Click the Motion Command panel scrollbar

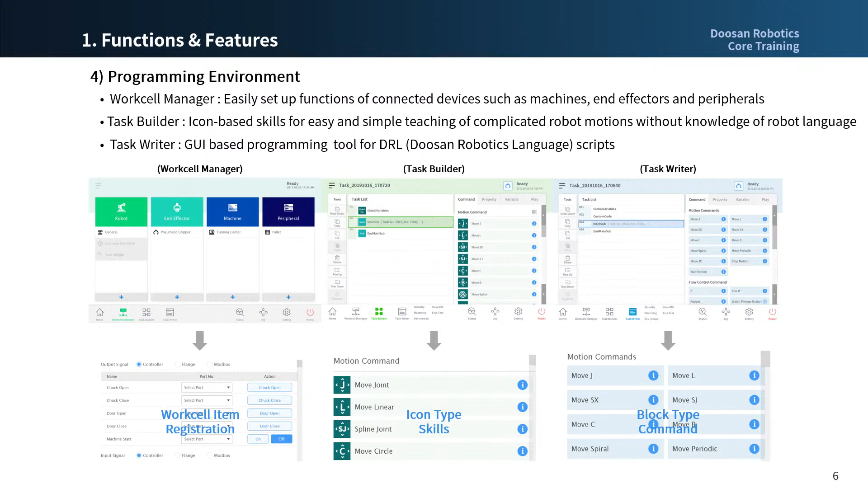(532, 360)
